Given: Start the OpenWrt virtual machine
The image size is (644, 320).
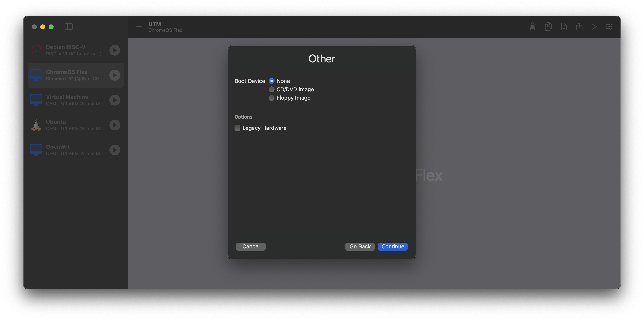Looking at the screenshot, I should [x=115, y=150].
